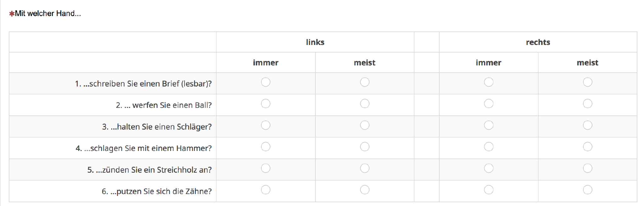Choose 'links immer' for lighting a Streichholz
The height and width of the screenshot is (206, 644).
(x=266, y=168)
